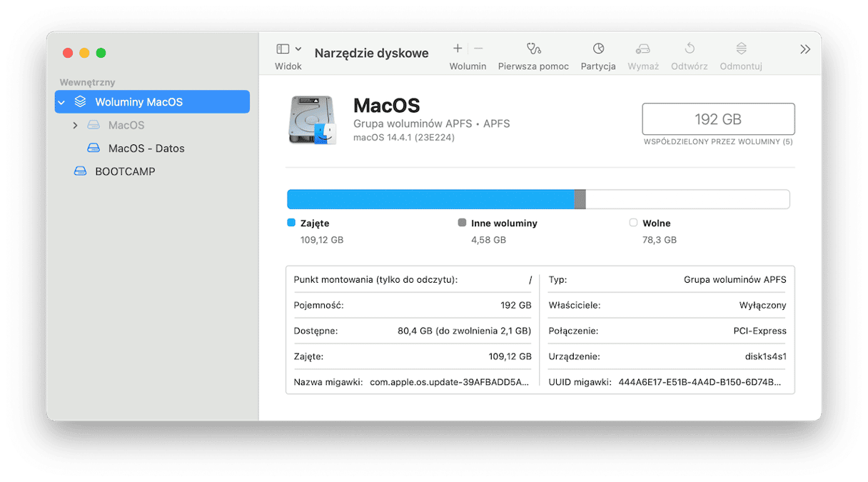Click the UUID migawki value
Screen dimensions: 868x482
700,382
